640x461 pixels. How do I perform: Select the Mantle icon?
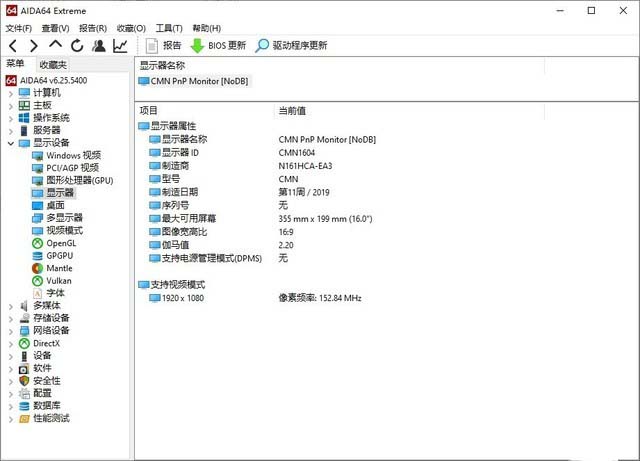pyautogui.click(x=38, y=268)
